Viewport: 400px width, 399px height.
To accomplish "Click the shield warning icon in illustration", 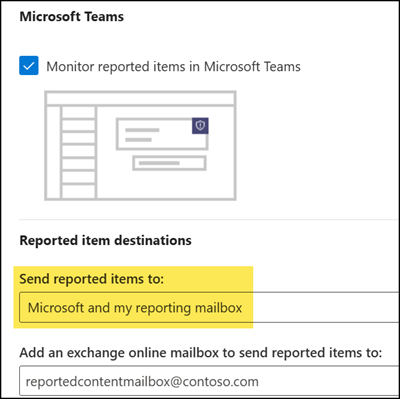I will [200, 126].
